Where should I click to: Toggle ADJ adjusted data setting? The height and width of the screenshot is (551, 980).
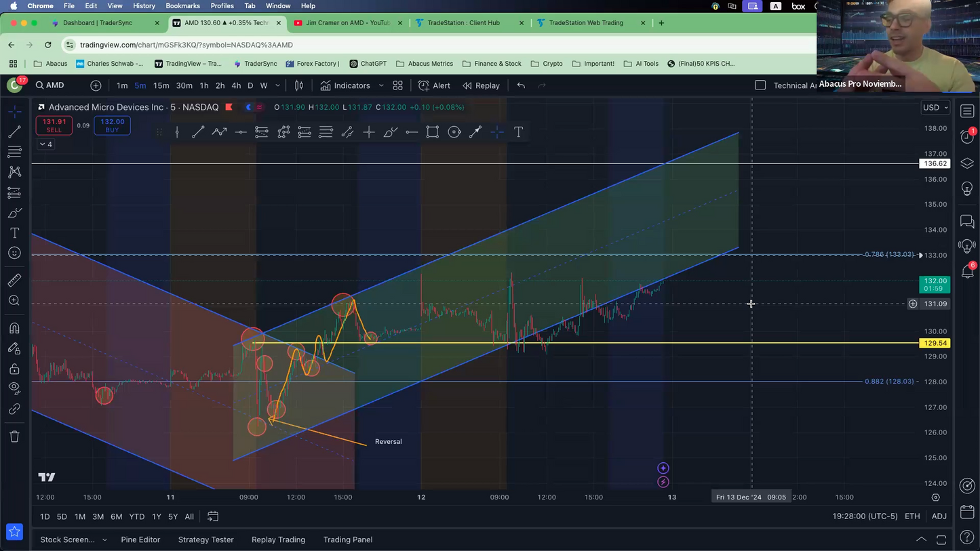[939, 516]
